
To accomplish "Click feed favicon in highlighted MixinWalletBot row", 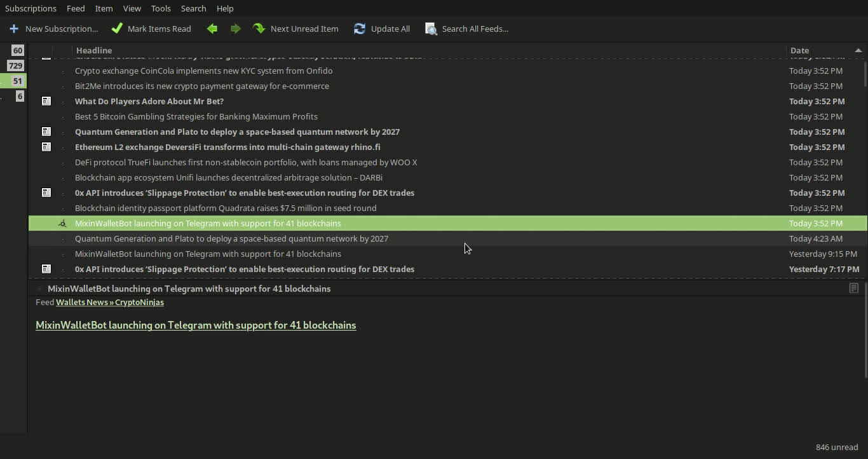I will [62, 223].
